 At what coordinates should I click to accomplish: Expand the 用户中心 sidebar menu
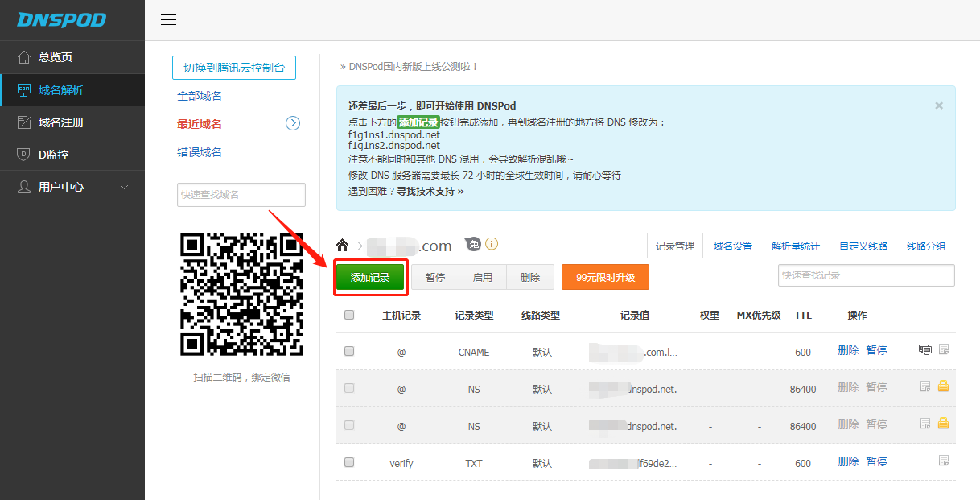(x=72, y=187)
